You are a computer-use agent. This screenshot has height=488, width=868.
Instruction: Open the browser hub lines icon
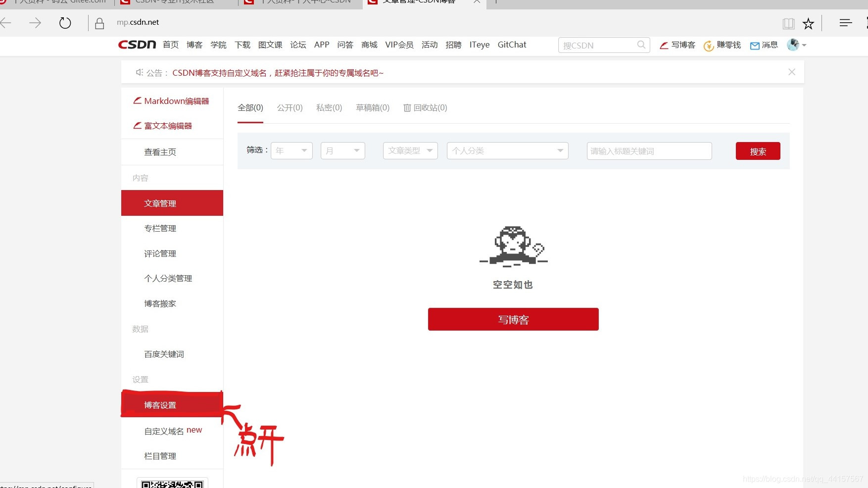tap(846, 23)
